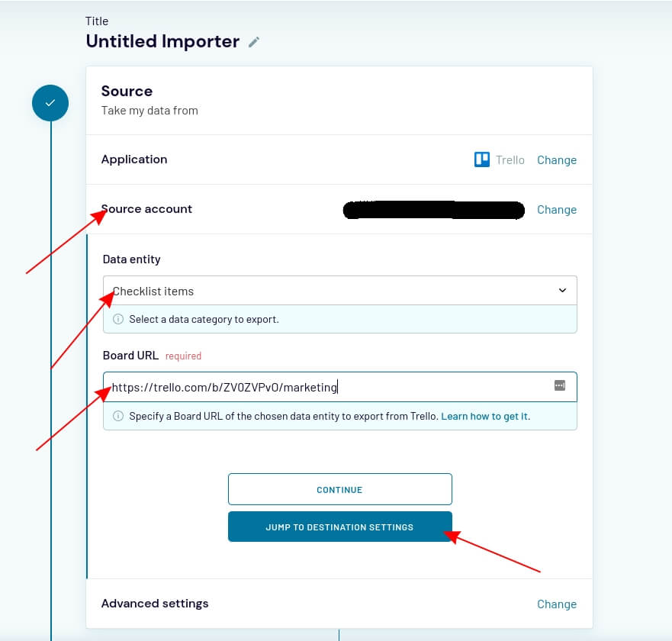Open the Learn how to get it link
Viewport: 672px width, 641px height.
coord(485,417)
